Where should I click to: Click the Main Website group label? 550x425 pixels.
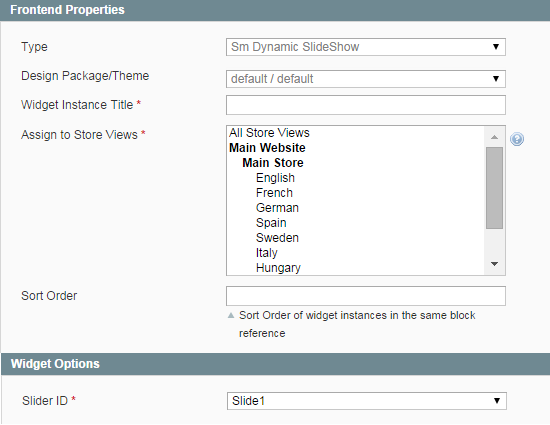click(267, 148)
